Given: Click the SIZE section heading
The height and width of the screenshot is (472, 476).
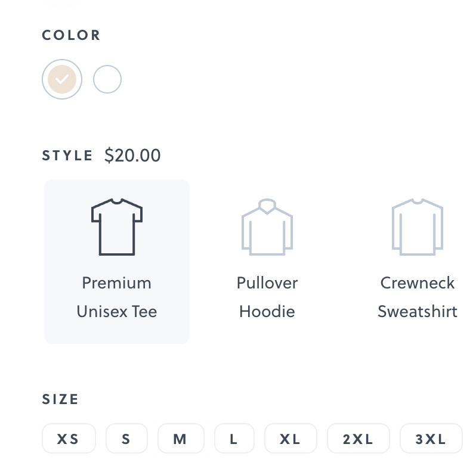Looking at the screenshot, I should 61,399.
